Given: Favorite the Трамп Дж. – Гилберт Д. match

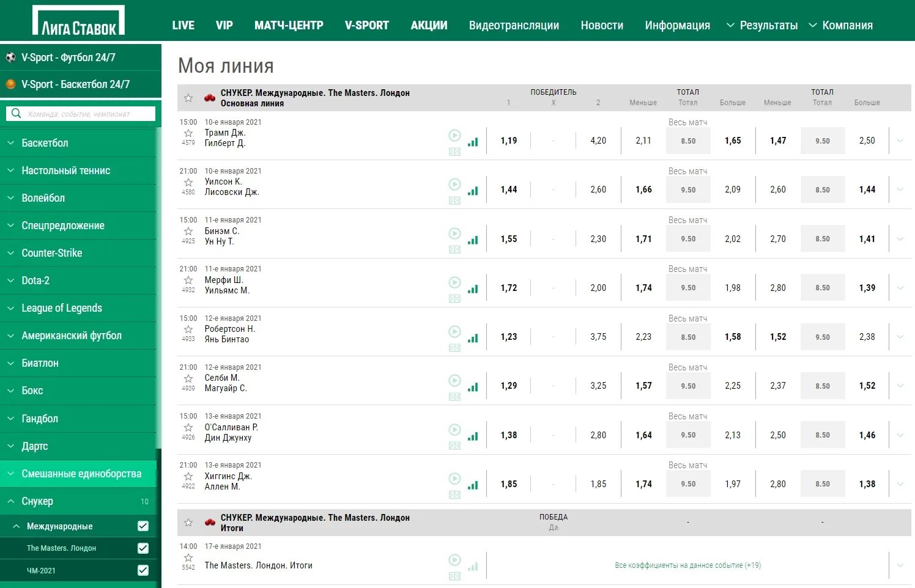Looking at the screenshot, I should pos(188,133).
